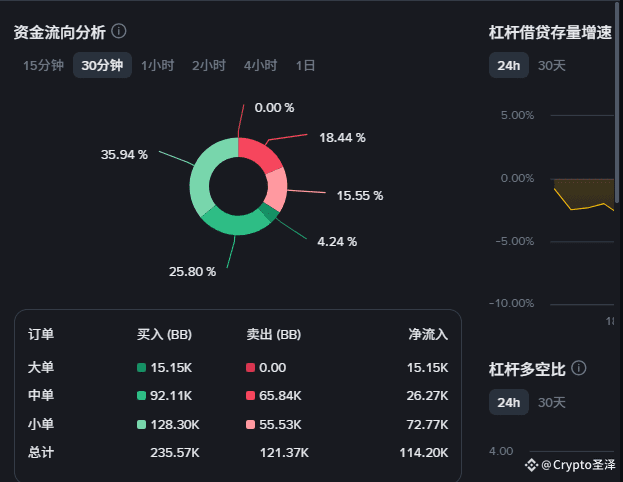Click the 25.80% green donut segment
The image size is (623, 482).
point(234,224)
